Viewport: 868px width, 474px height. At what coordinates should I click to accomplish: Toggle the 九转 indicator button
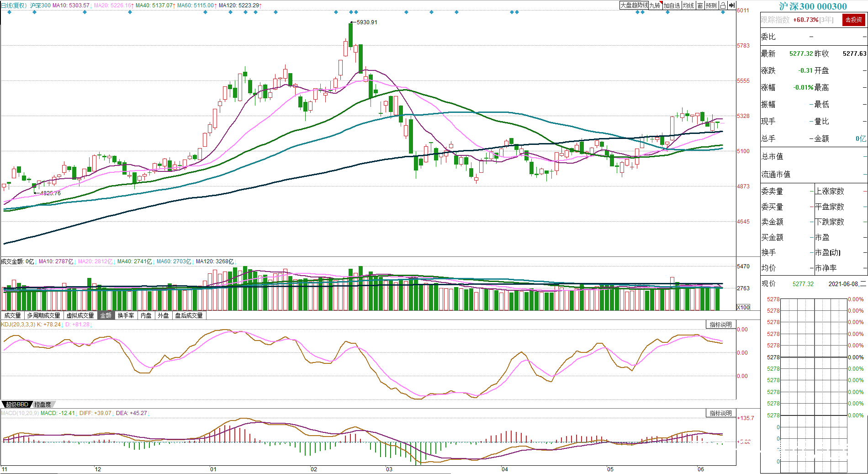[x=655, y=5]
